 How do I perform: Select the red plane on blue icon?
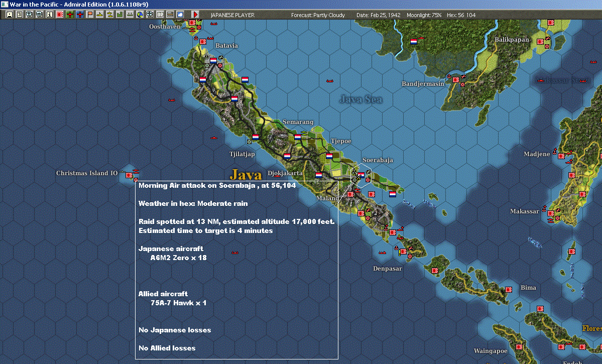click(79, 15)
